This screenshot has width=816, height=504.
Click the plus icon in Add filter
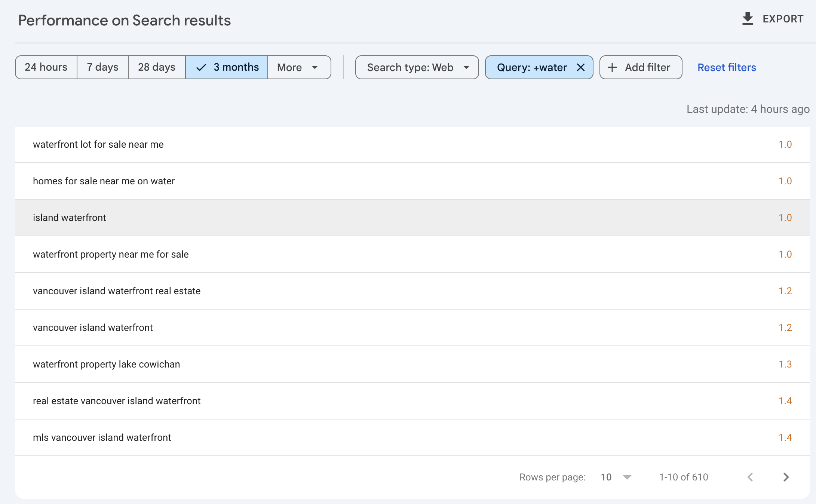pyautogui.click(x=612, y=67)
